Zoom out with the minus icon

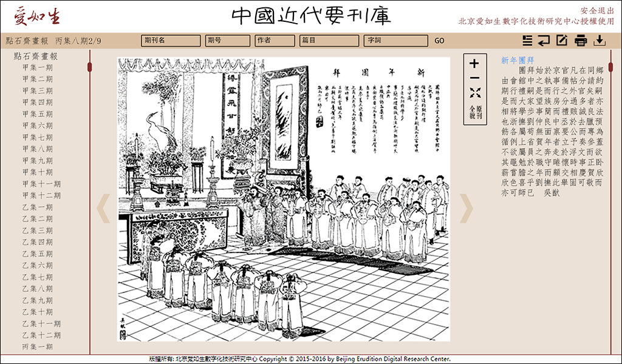pyautogui.click(x=474, y=78)
